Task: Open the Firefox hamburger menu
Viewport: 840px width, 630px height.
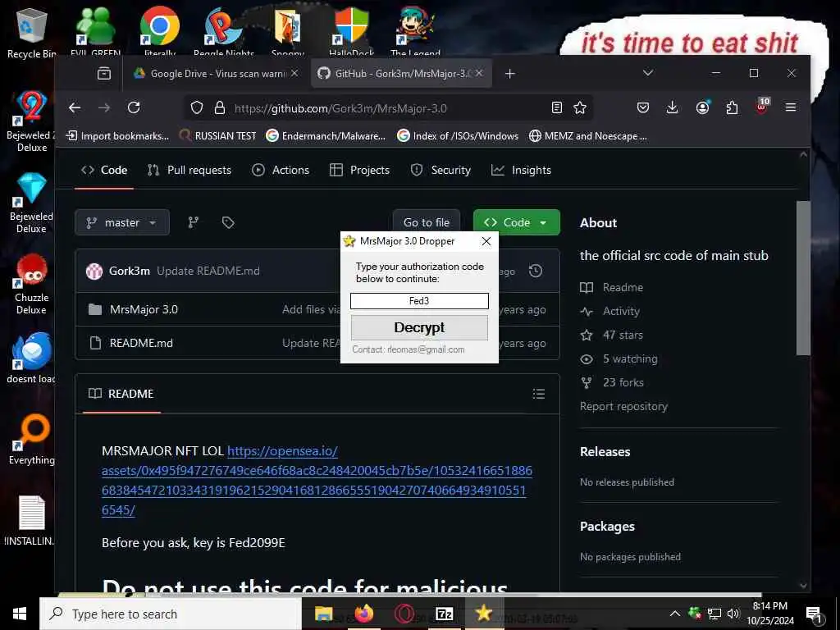Action: [x=790, y=107]
